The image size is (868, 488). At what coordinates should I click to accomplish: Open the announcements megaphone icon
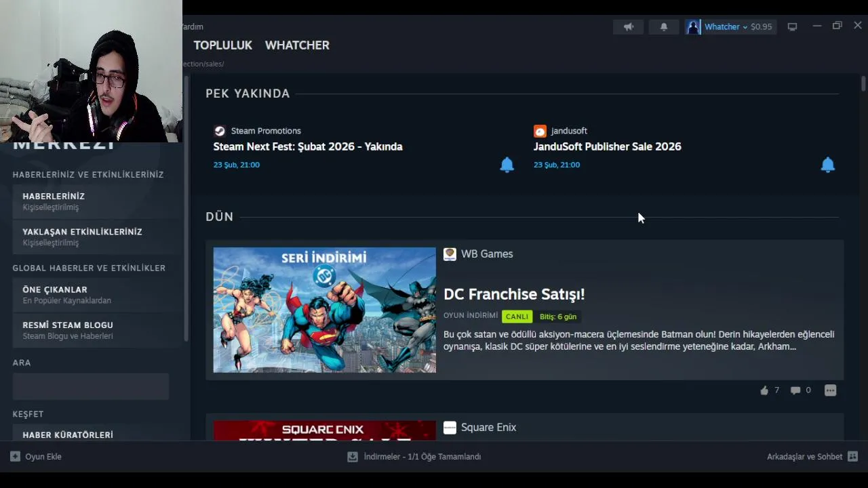629,26
